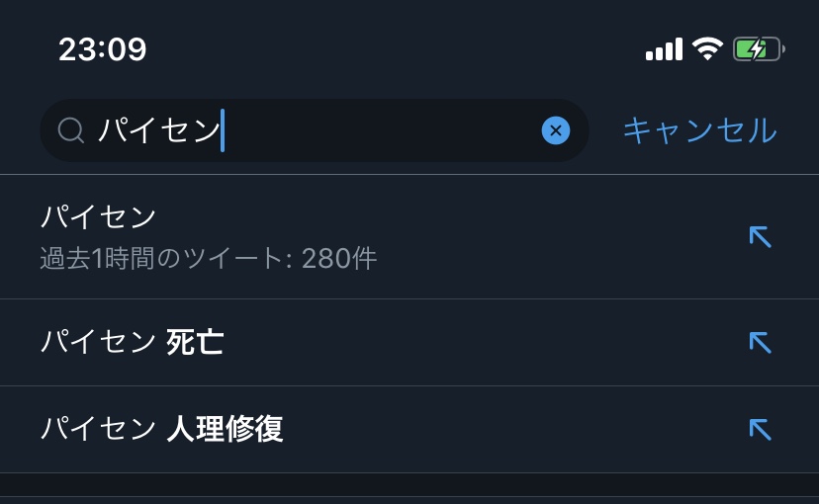The image size is (819, 504).
Task: Tap the 23:09 clock in the status bar
Action: click(x=102, y=49)
